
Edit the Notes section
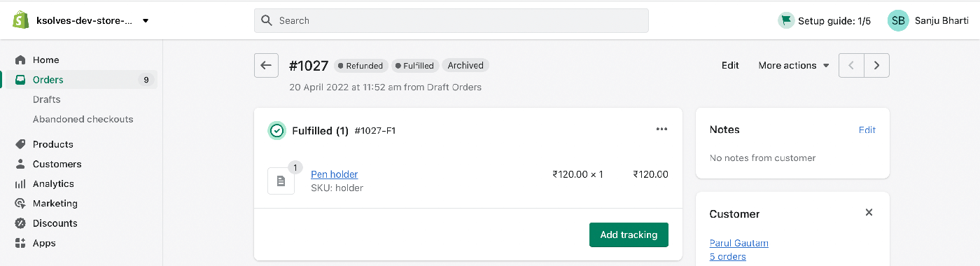point(867,129)
